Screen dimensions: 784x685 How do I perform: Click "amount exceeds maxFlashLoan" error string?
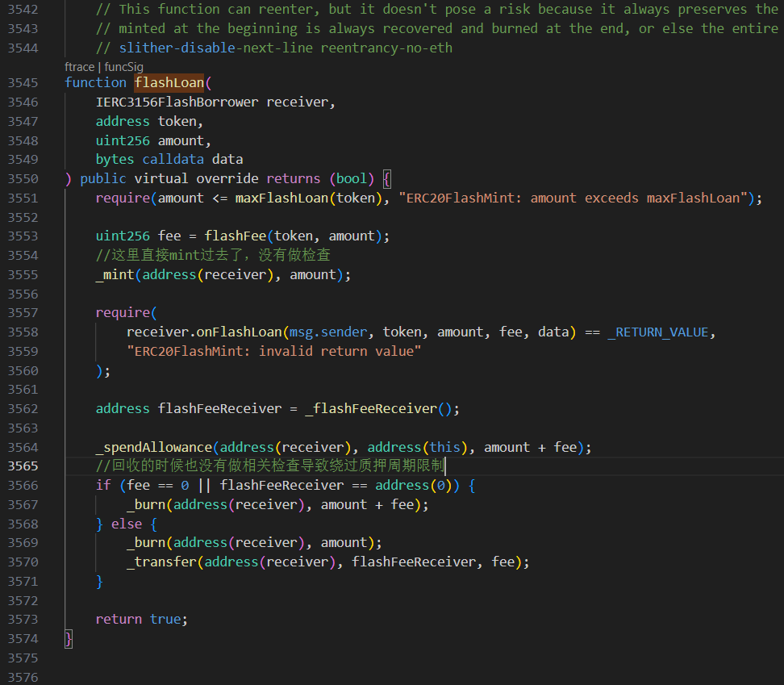coord(573,198)
